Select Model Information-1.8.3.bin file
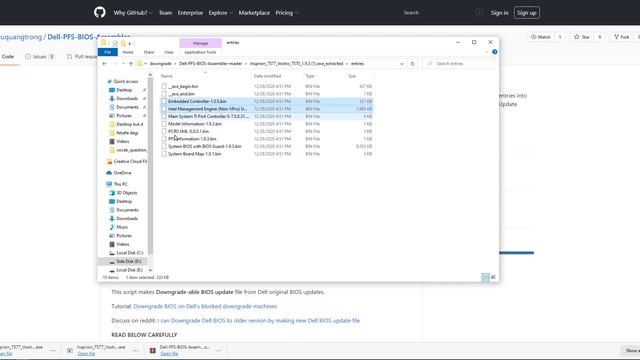The image size is (640, 360). click(195, 124)
